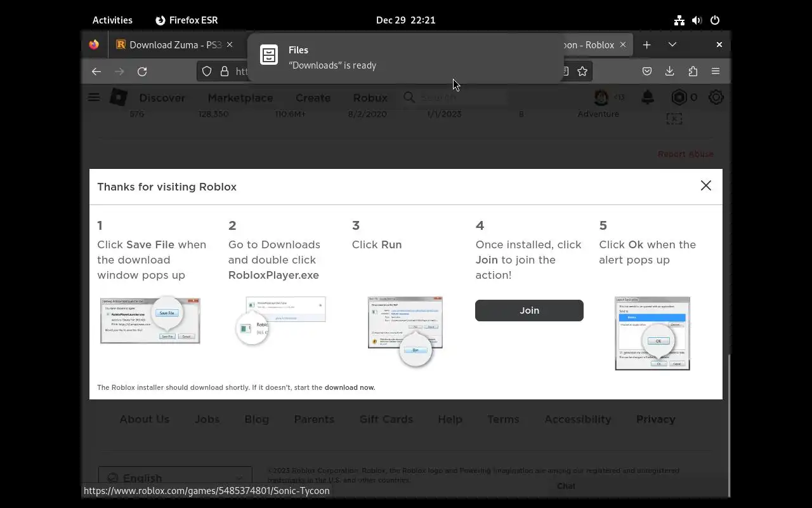Open the Accessibility footer link

578,419
